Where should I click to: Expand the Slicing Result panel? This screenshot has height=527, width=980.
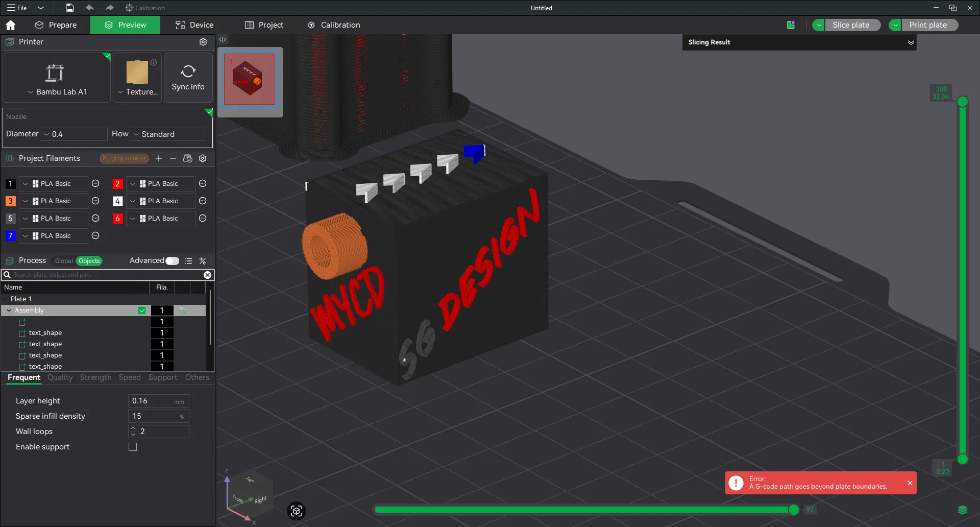[911, 42]
